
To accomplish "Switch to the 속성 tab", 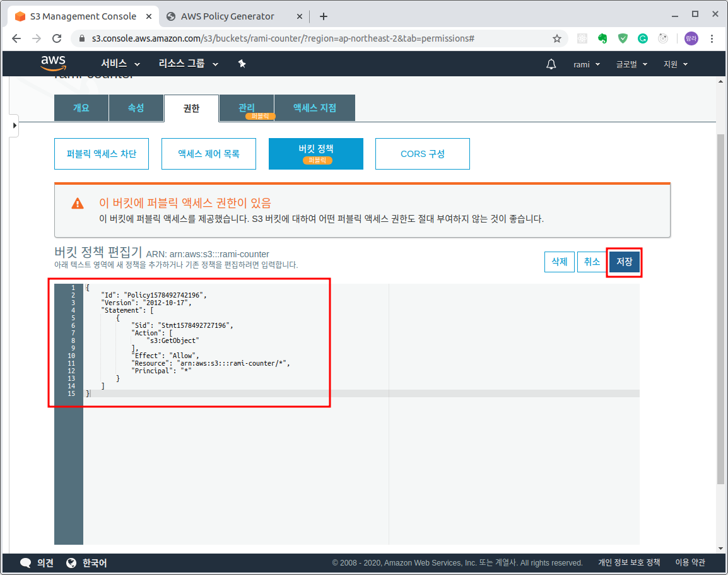I will (x=136, y=108).
